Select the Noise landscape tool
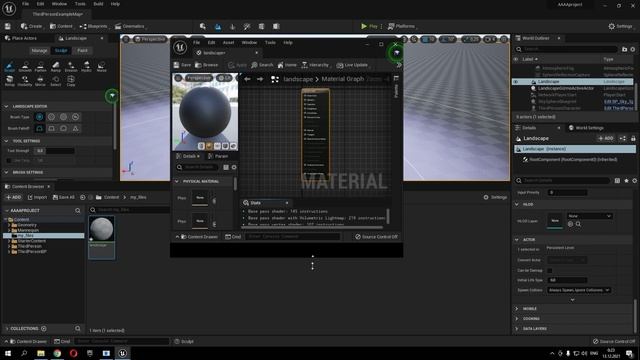The width and height of the screenshot is (640, 360). pos(102,67)
